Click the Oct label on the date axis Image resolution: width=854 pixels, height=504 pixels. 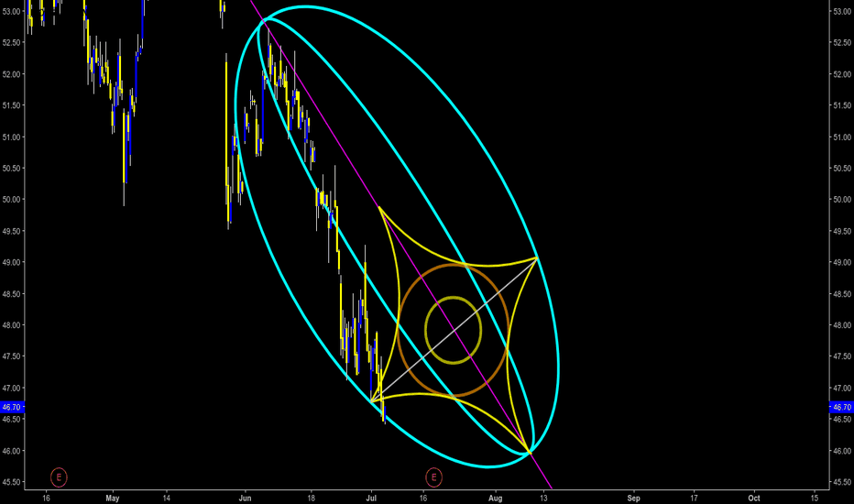click(754, 498)
